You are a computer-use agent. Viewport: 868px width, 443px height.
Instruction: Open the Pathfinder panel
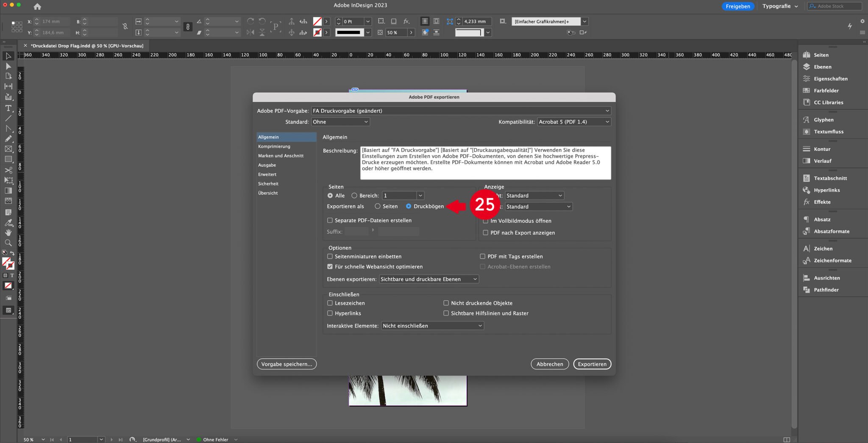[x=825, y=290]
